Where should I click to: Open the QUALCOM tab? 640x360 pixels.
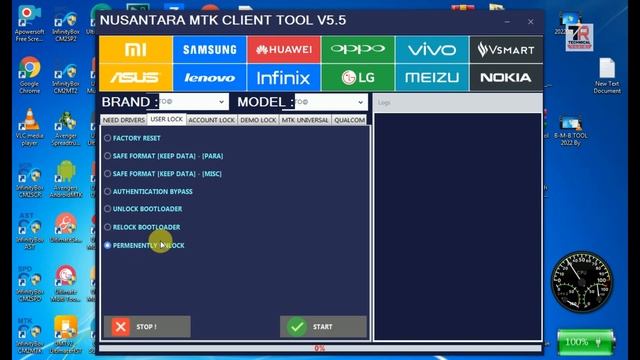[x=349, y=120]
